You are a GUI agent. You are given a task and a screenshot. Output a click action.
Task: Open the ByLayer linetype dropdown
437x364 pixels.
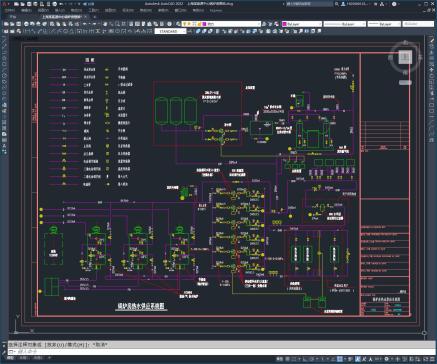[363, 24]
